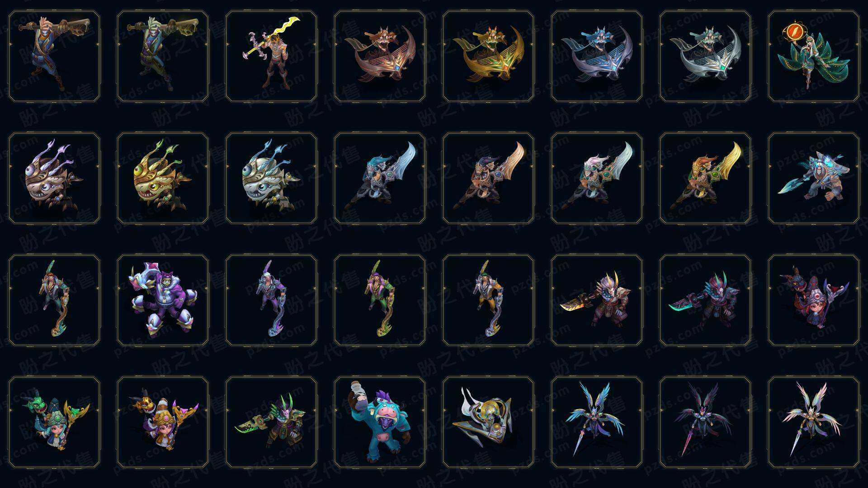Select the green dragon puppet girl skin
The width and height of the screenshot is (868, 488).
click(54, 422)
